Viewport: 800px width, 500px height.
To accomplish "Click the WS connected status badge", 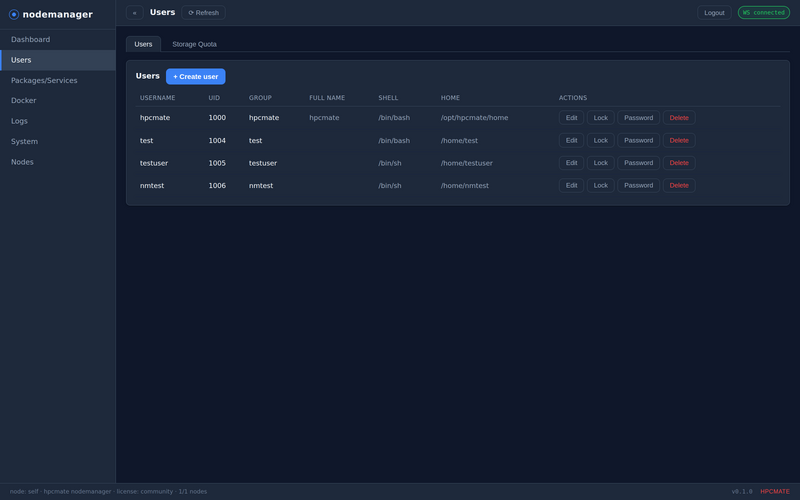I will point(764,13).
